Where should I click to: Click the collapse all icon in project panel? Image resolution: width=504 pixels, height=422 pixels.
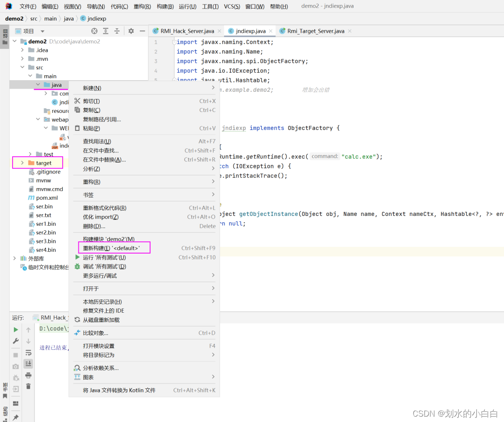pos(117,31)
